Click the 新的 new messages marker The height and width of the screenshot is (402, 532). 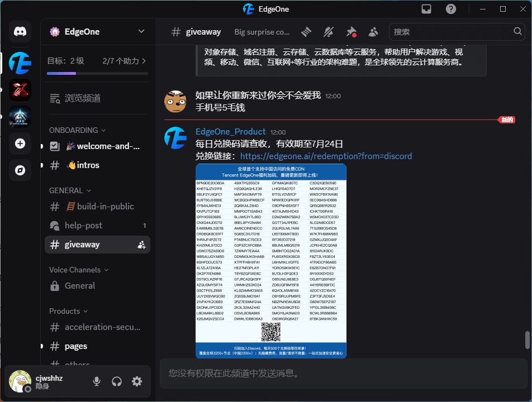point(506,119)
